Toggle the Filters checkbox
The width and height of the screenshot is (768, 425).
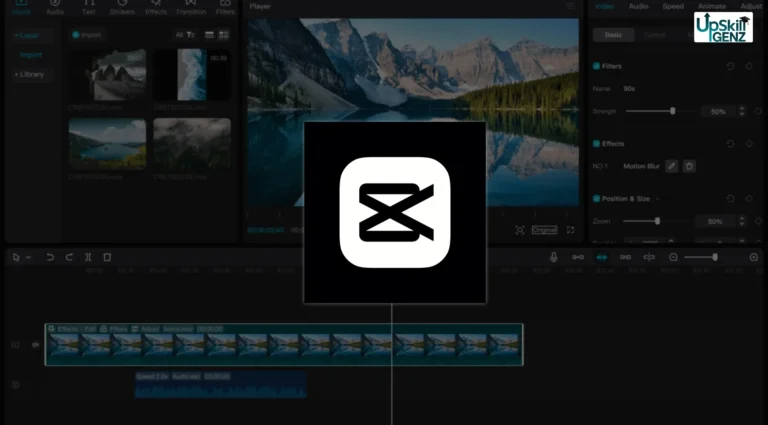click(597, 66)
